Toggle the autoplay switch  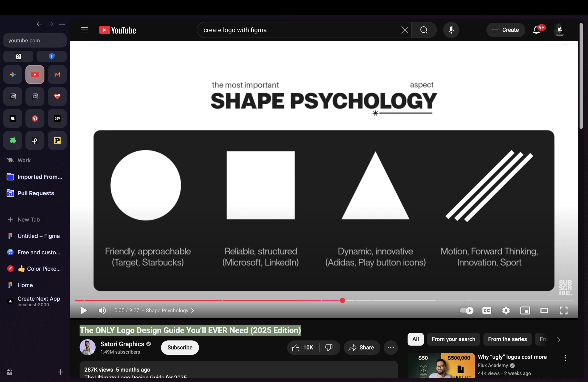pyautogui.click(x=466, y=310)
